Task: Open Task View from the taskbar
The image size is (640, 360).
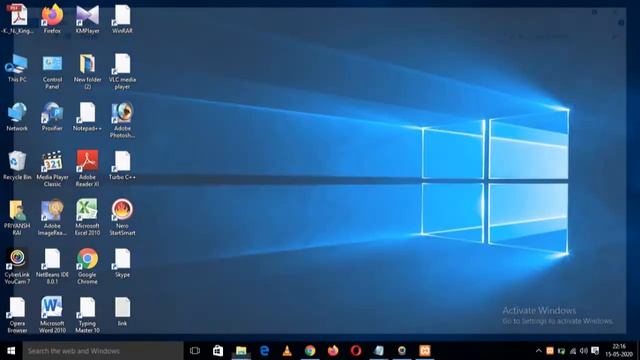Action: (195, 351)
